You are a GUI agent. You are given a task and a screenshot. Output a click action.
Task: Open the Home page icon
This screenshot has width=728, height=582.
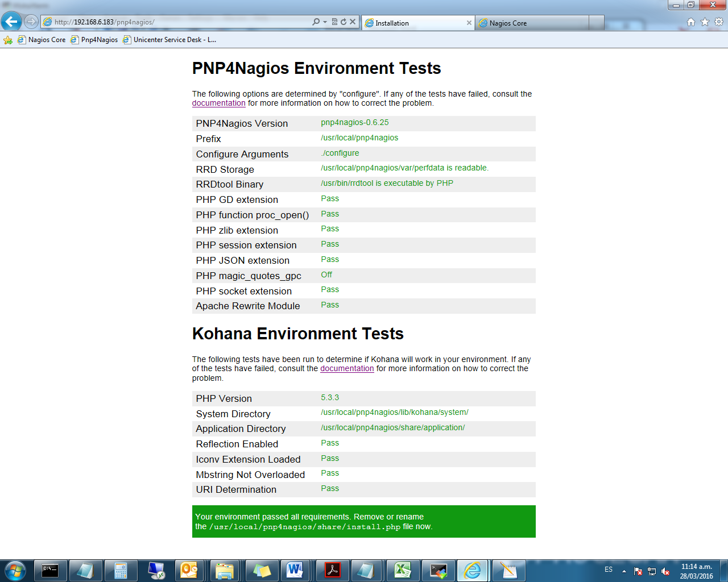pos(691,22)
